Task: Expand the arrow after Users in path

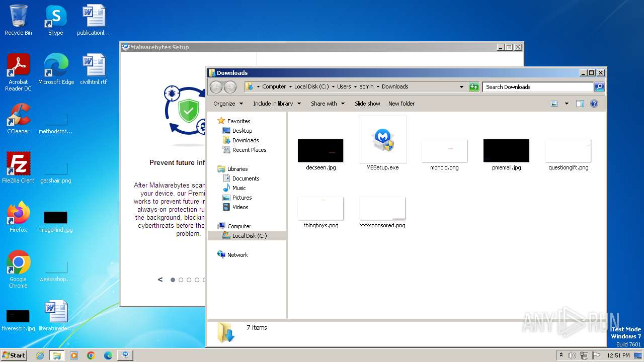Action: coord(355,86)
